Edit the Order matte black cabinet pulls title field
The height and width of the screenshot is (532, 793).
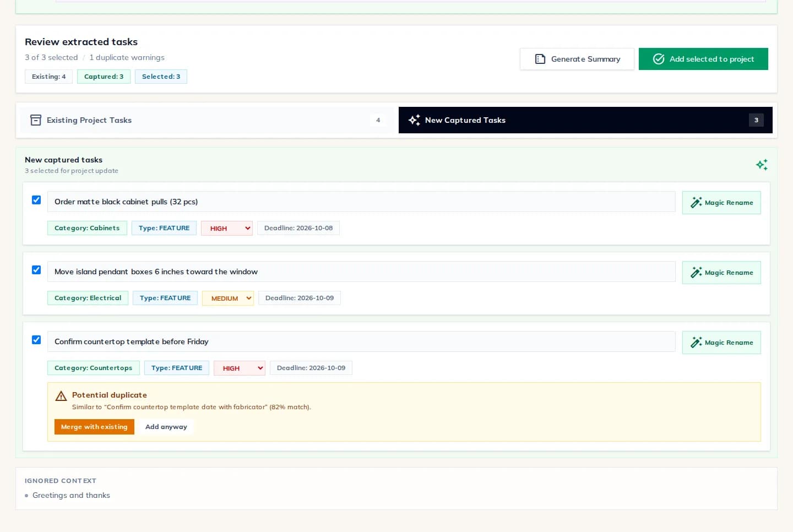click(361, 202)
